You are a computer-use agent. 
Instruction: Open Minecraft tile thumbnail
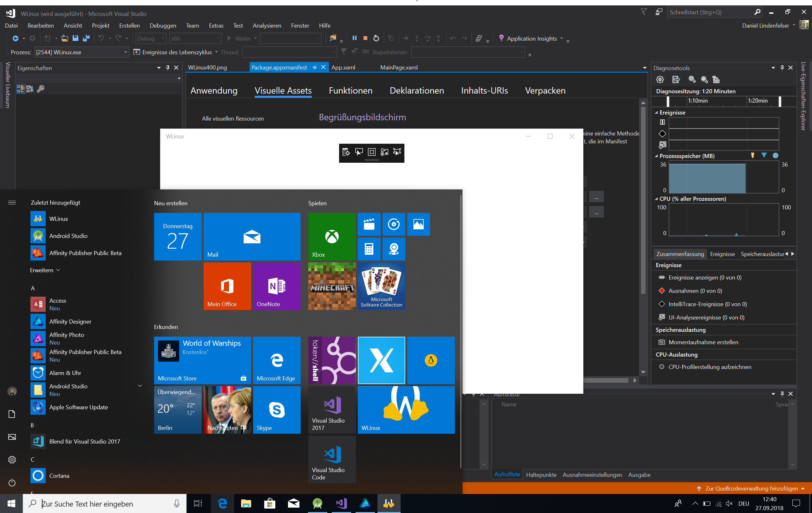point(332,286)
